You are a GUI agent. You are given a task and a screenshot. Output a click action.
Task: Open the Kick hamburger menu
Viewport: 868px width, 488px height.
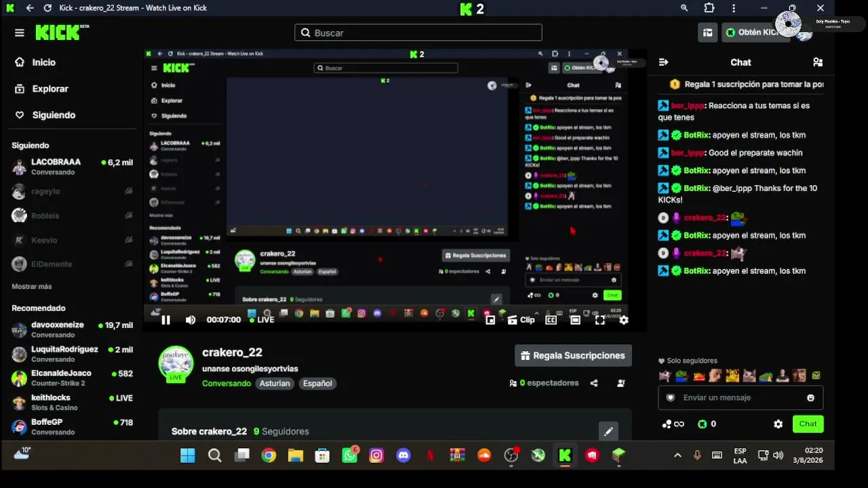[x=19, y=33]
